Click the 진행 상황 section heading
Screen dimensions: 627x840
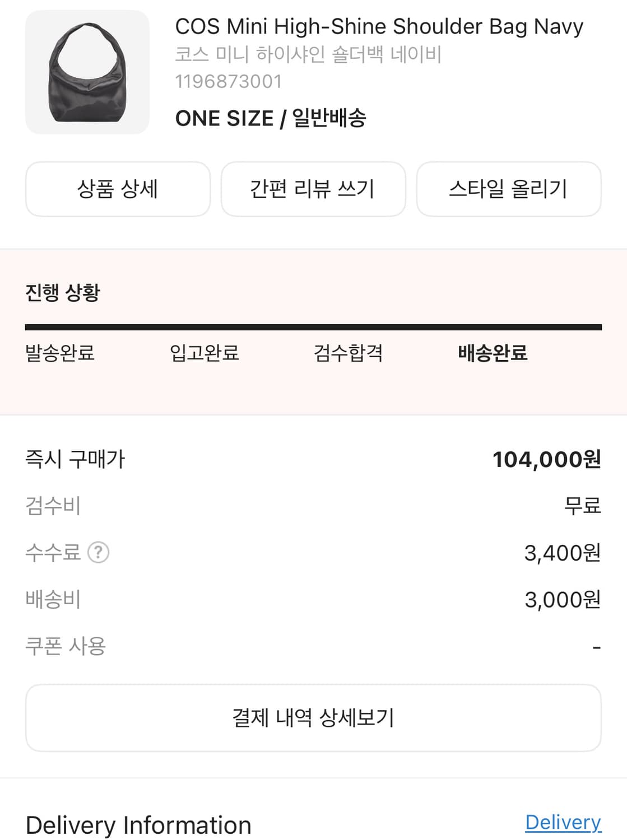tap(63, 292)
